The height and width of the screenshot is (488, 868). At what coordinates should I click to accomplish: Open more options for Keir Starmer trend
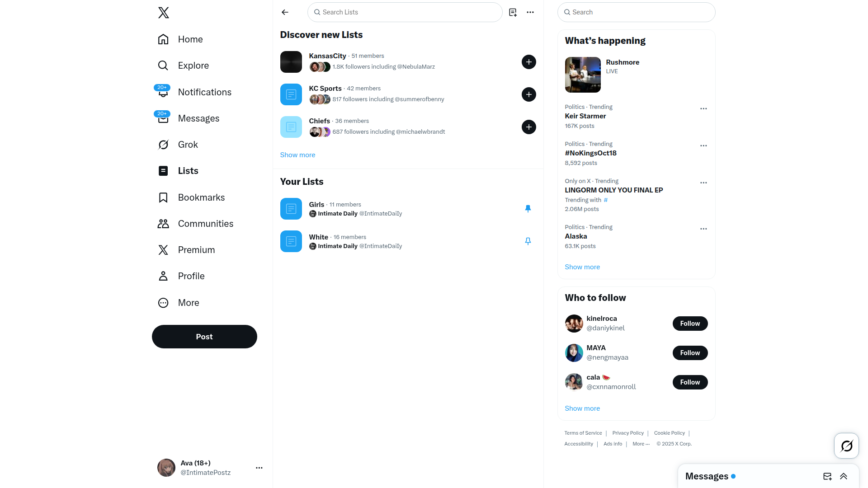coord(703,108)
